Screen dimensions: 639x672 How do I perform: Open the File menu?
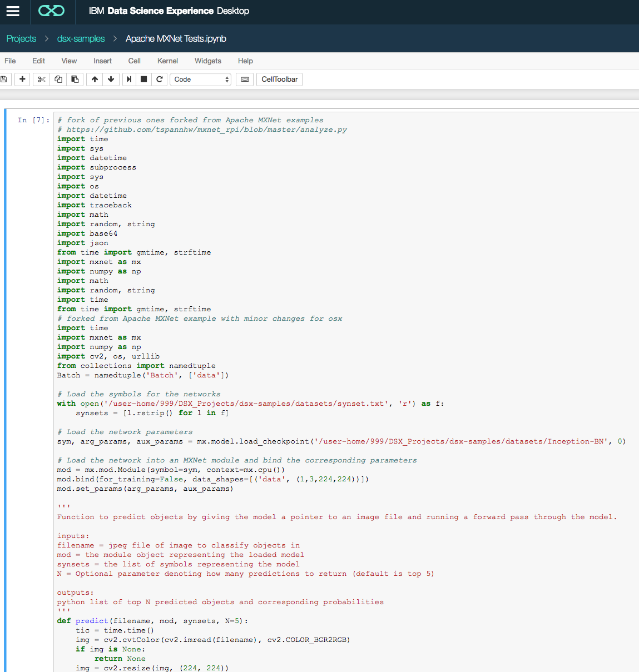(10, 61)
